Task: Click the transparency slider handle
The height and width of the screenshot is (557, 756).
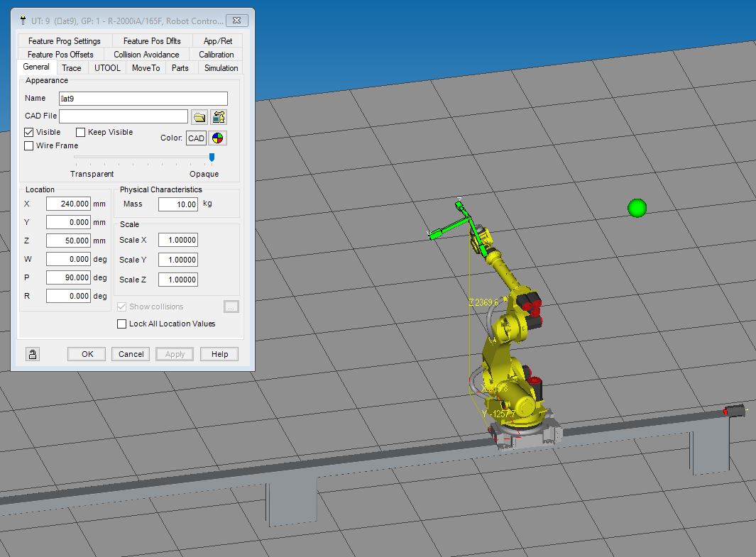Action: coord(212,158)
